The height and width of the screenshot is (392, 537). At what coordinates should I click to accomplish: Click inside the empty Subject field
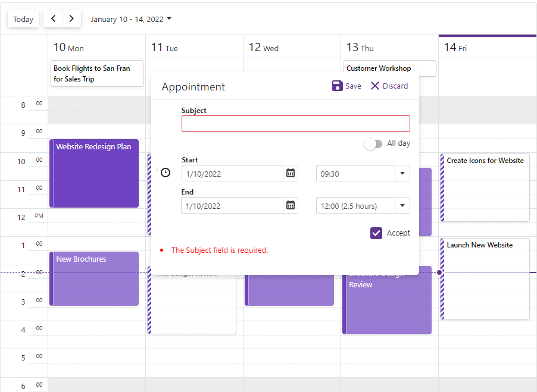[x=296, y=123]
